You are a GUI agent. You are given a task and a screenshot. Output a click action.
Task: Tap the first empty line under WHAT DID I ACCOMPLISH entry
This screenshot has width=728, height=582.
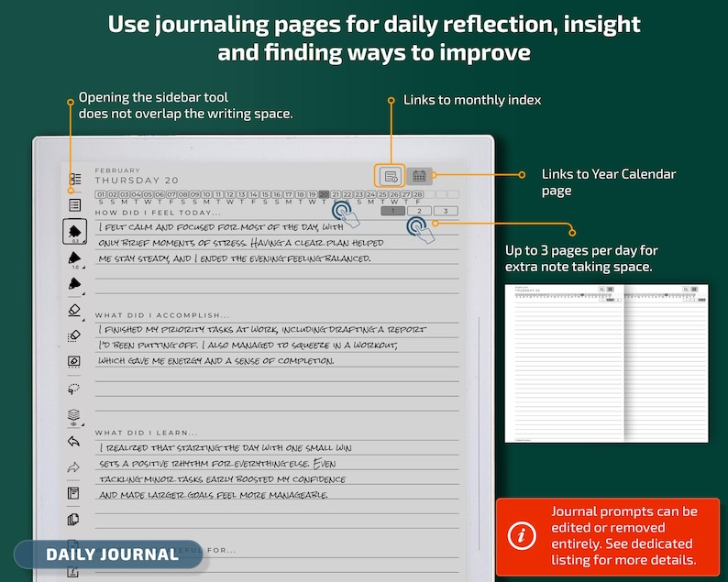pos(277,375)
